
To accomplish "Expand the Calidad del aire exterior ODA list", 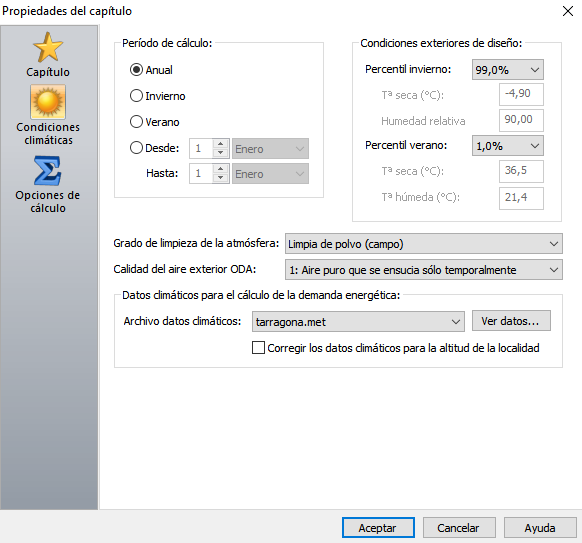I will click(x=424, y=269).
